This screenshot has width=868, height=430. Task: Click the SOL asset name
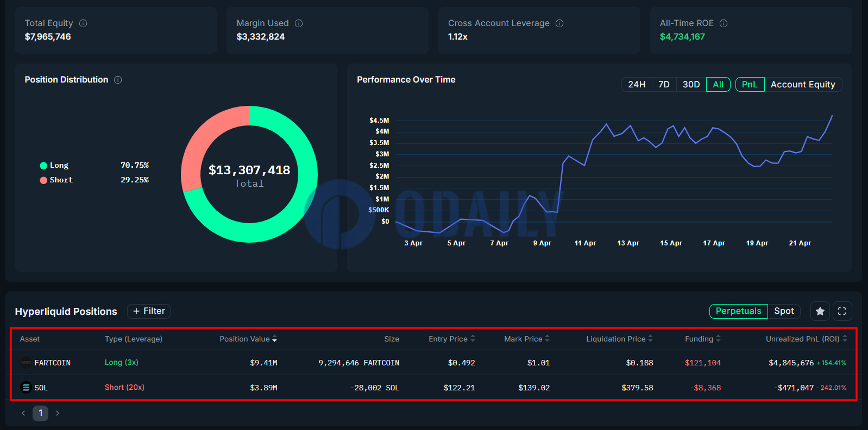[41, 388]
